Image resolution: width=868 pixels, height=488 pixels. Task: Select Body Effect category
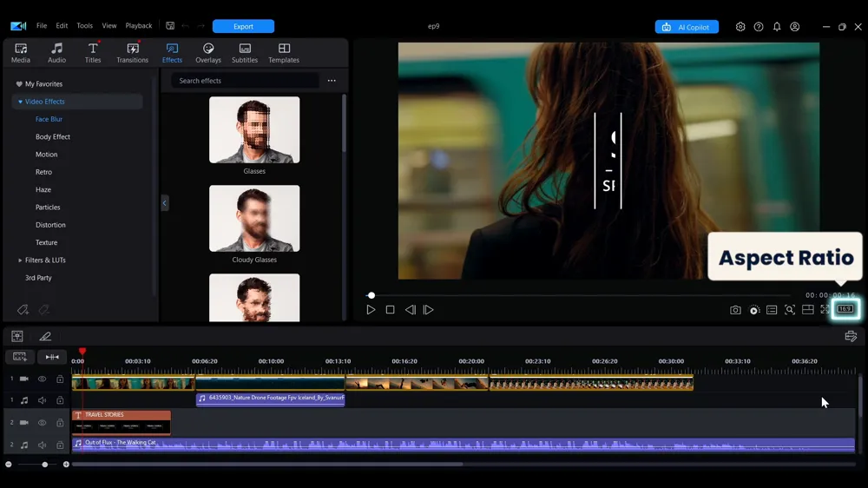tap(53, 137)
